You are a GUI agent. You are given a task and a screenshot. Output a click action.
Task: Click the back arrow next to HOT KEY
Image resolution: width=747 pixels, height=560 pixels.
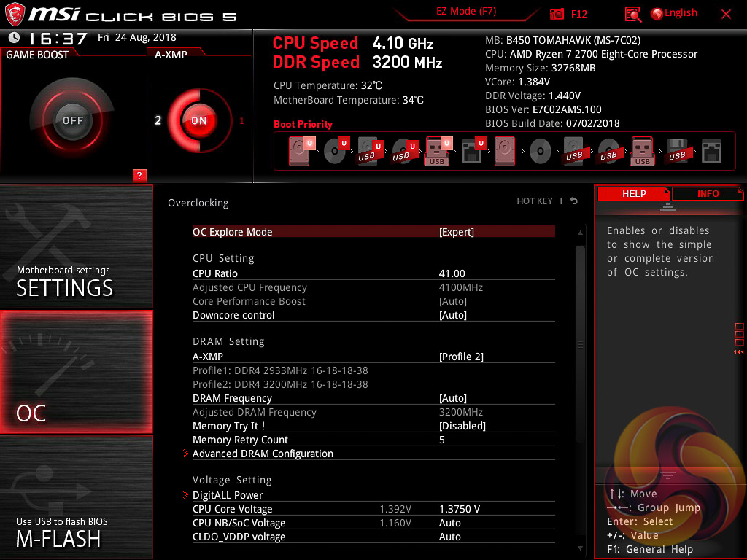pos(574,201)
